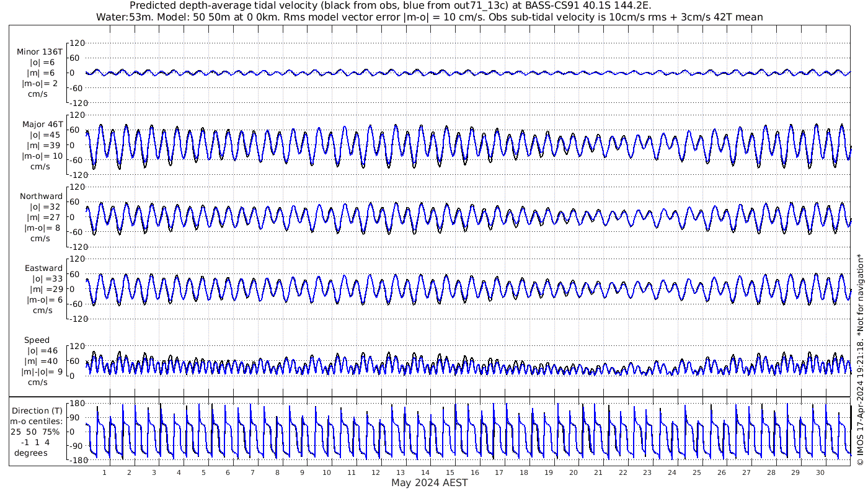Image resolution: width=868 pixels, height=496 pixels.
Task: Select day '10' on the date axis
Action: pyautogui.click(x=327, y=472)
